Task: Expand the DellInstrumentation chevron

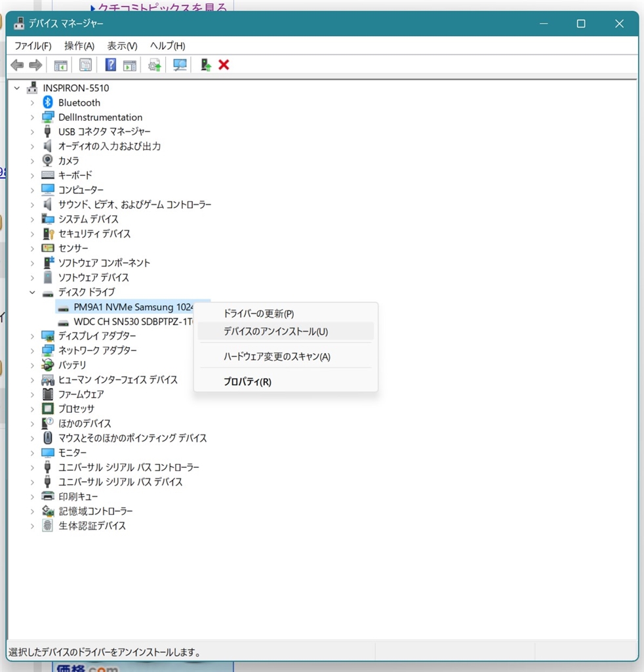Action: [32, 117]
